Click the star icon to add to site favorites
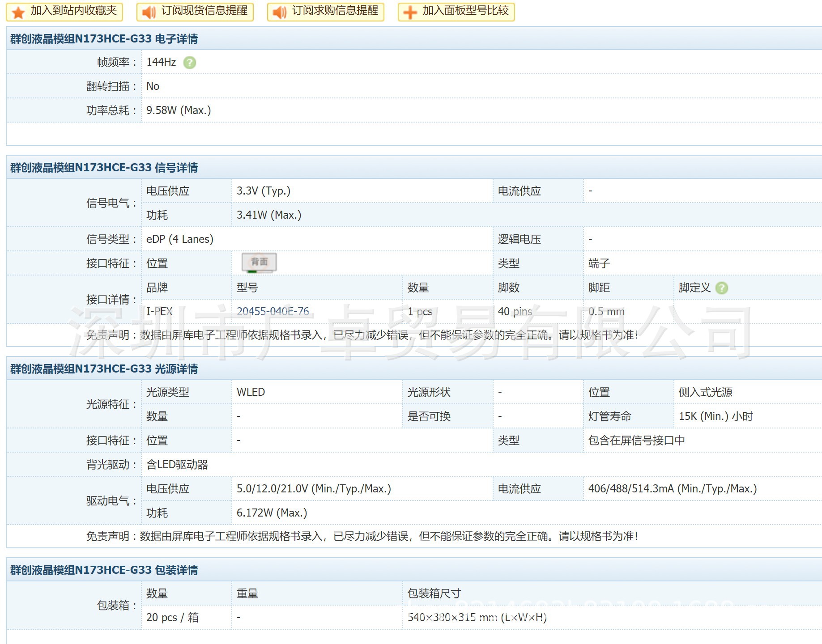Viewport: 822px width, 644px height. (18, 12)
